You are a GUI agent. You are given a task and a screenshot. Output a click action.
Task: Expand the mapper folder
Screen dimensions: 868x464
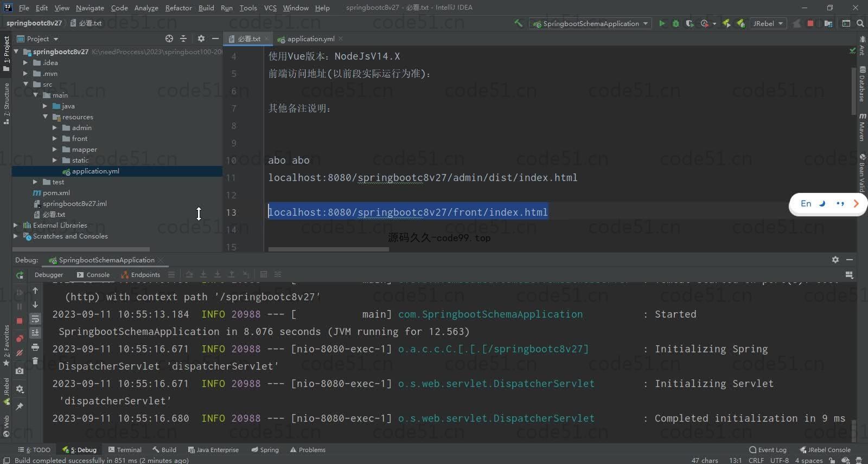(x=55, y=149)
